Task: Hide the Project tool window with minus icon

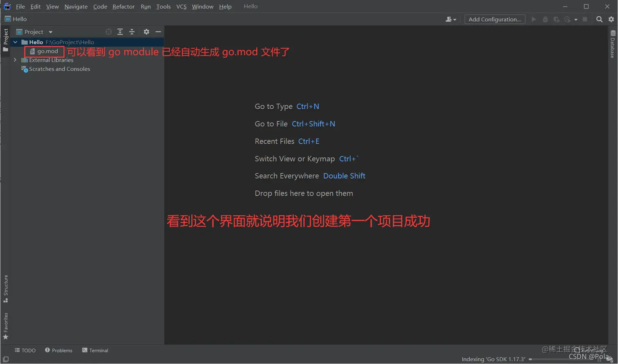Action: [159, 31]
